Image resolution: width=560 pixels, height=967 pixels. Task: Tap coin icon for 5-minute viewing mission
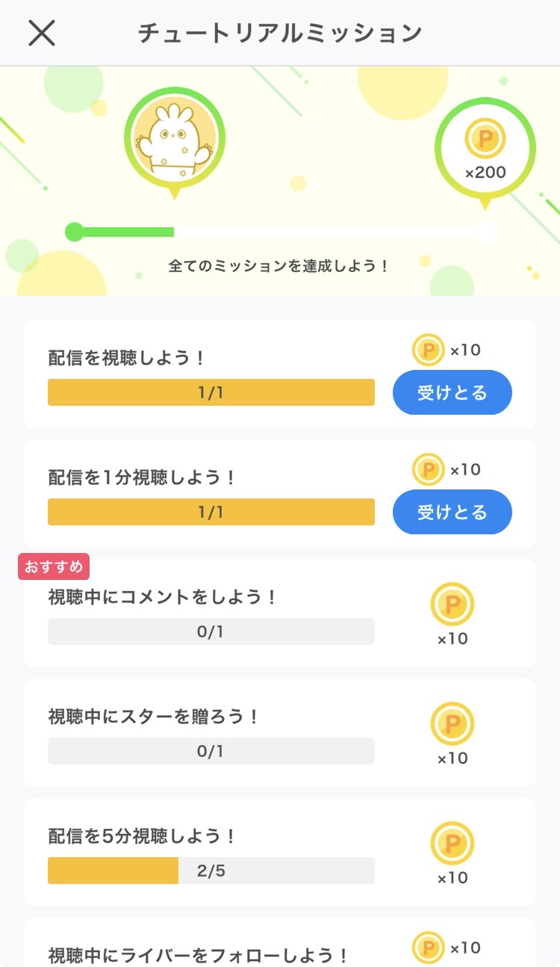(452, 844)
